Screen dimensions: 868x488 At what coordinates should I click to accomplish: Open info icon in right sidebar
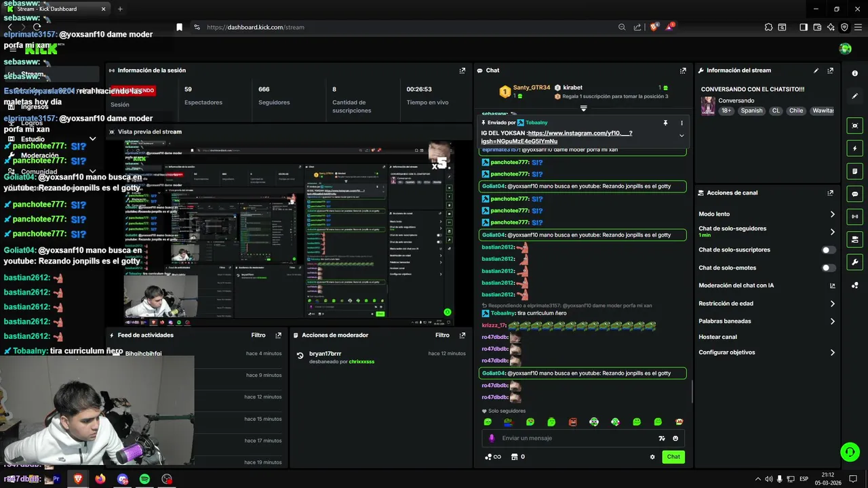tap(854, 73)
